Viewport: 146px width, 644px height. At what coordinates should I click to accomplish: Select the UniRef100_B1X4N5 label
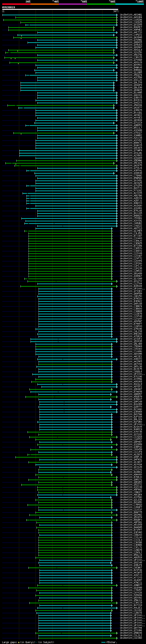[x=131, y=93]
